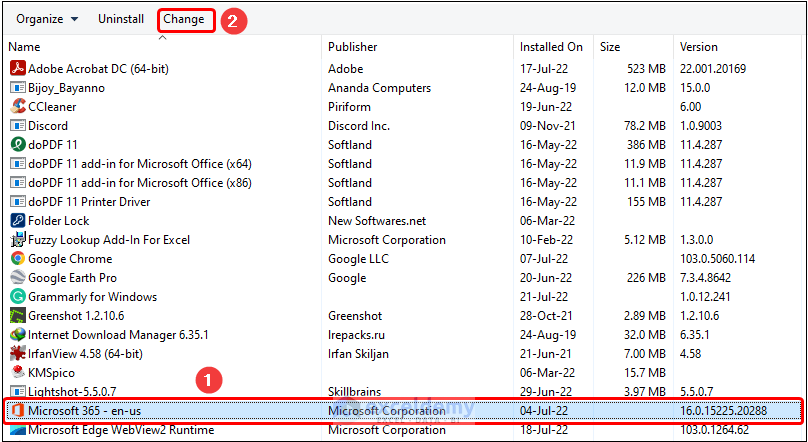Select the KMSpico entry
This screenshot has width=808, height=442.
52,372
